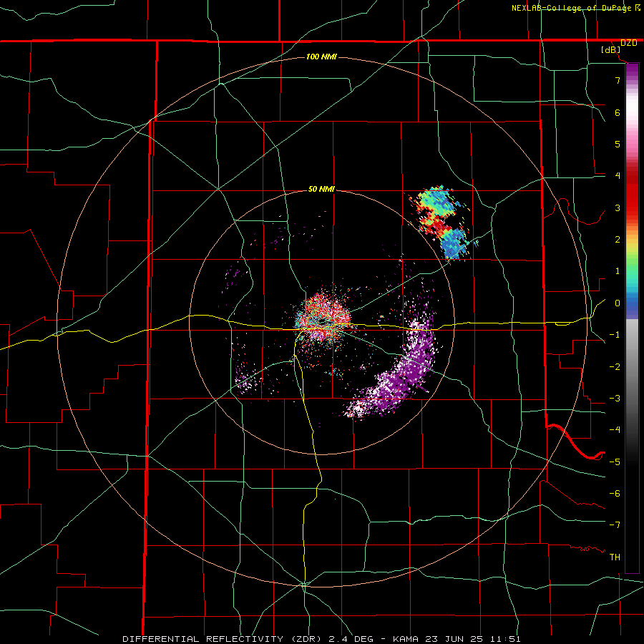
Task: Click the 2 value on color scale
Action: click(618, 240)
